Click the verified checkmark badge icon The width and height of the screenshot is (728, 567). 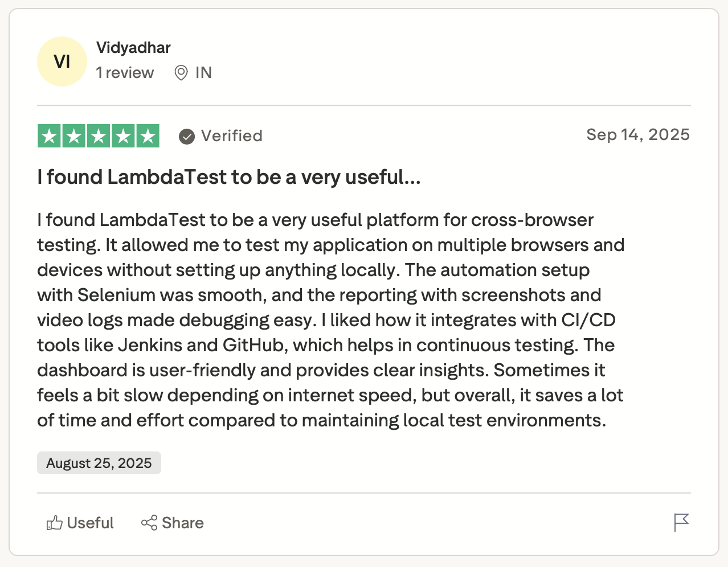(187, 137)
